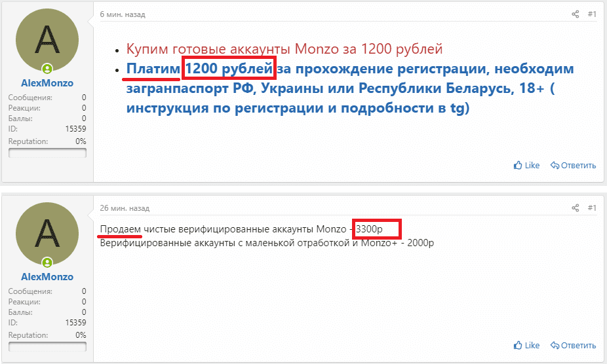Click 'инструкция по регистрации и подробности в tg' text
The width and height of the screenshot is (607, 364).
click(298, 108)
